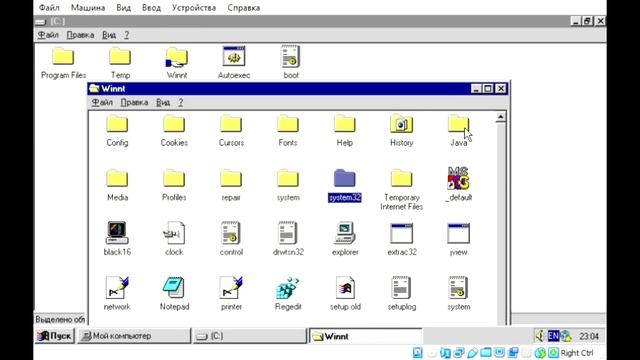
Task: Select the control file icon
Action: point(231,233)
